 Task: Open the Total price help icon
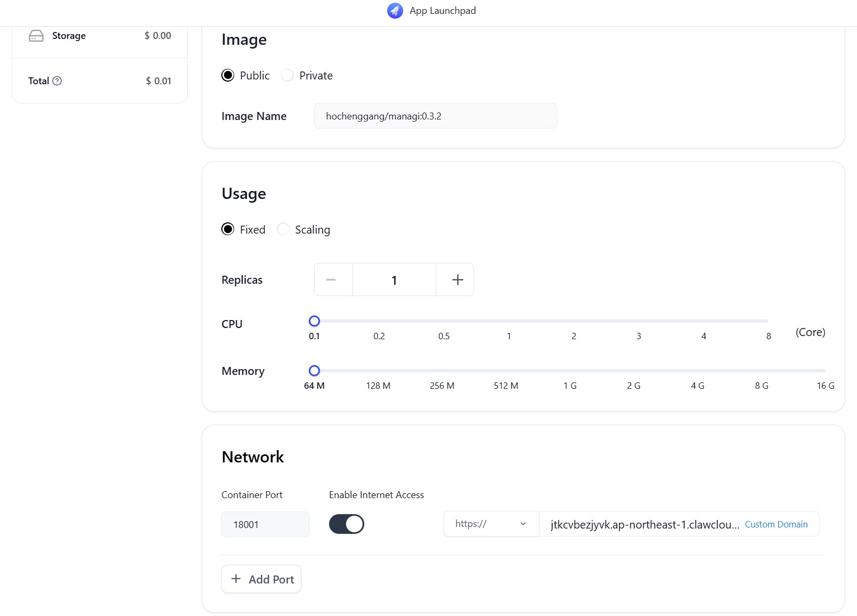coord(57,81)
